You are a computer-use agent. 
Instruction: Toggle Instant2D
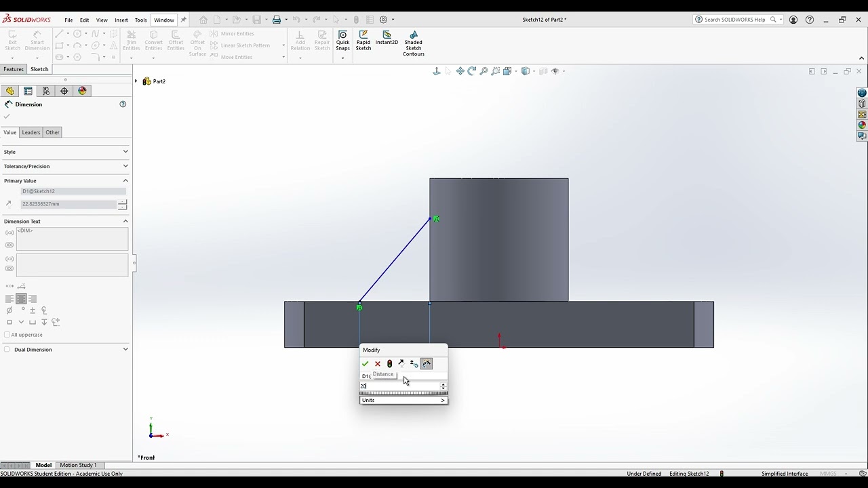coord(387,38)
